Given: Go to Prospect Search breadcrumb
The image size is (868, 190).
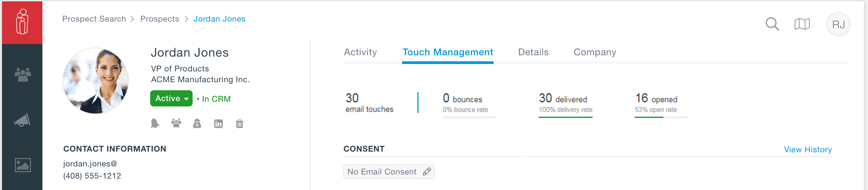Looking at the screenshot, I should (94, 19).
